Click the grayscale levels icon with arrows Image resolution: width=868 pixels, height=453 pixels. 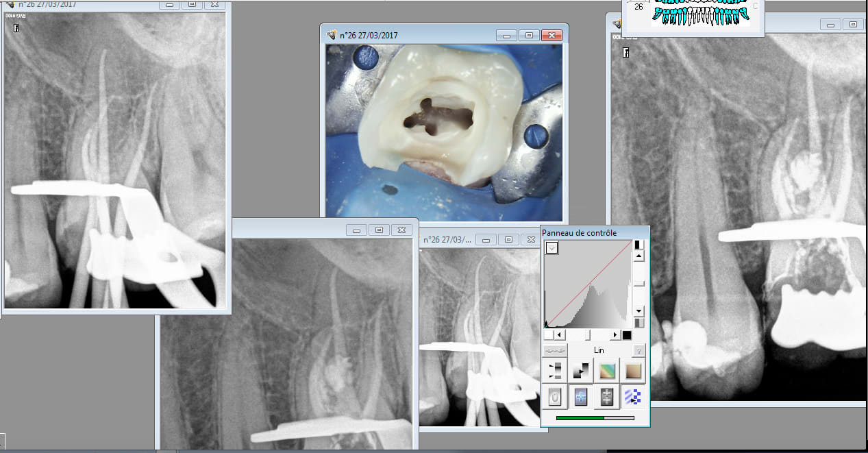point(556,371)
